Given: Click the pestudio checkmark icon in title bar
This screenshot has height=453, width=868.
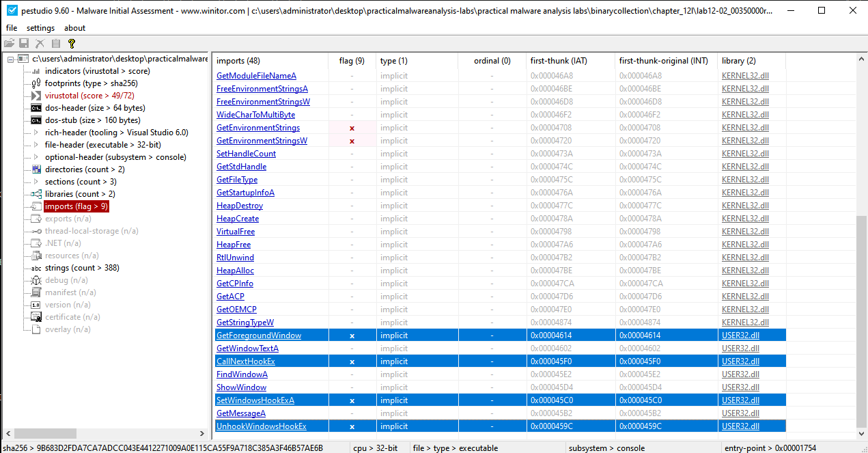Looking at the screenshot, I should coord(11,10).
